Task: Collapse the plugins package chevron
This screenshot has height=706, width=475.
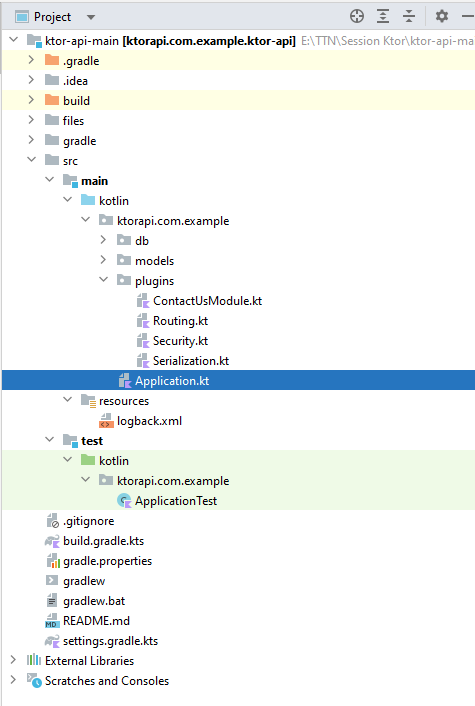Action: (104, 280)
